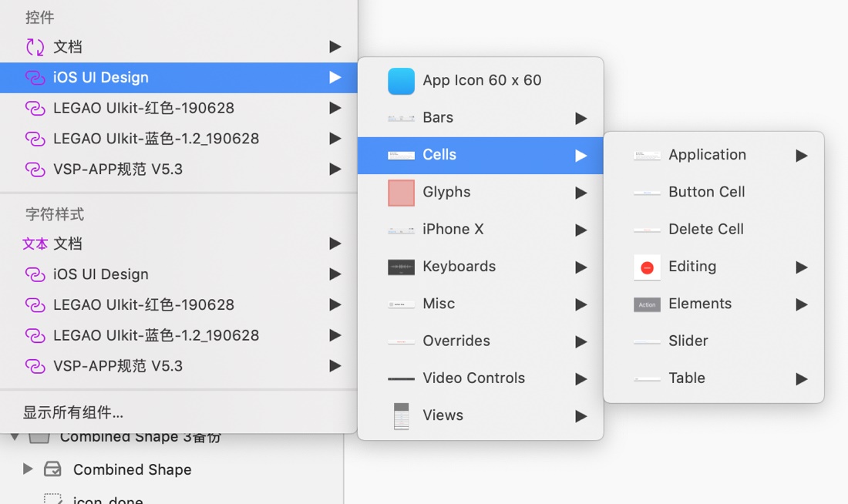The width and height of the screenshot is (848, 504).
Task: Click the pink Glyphs preview icon
Action: 401,193
